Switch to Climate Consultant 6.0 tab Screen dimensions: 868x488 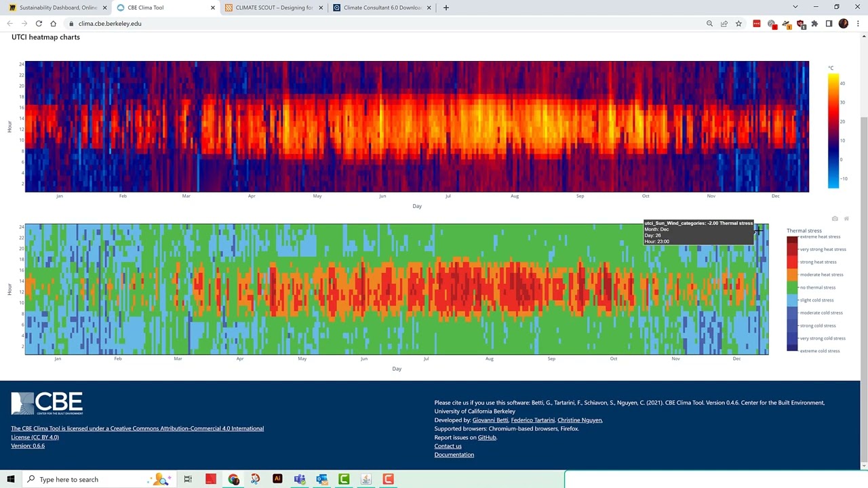[382, 7]
